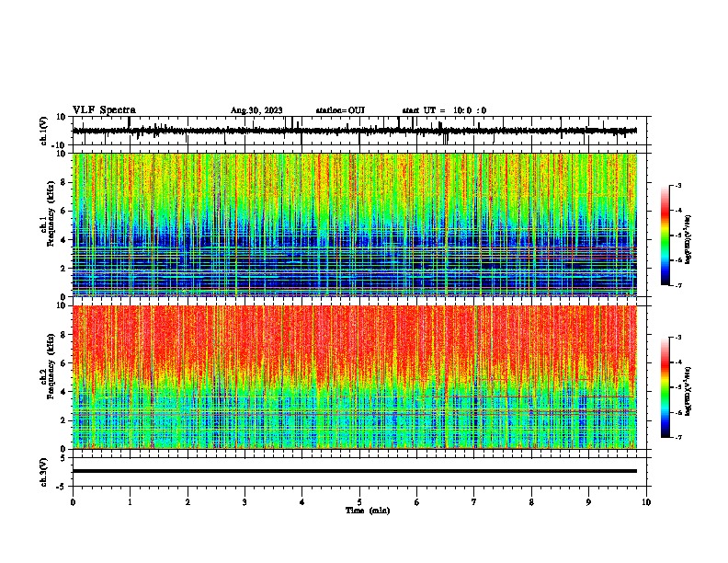Click time axis tick label "4"
728x563 pixels.
[x=302, y=502]
